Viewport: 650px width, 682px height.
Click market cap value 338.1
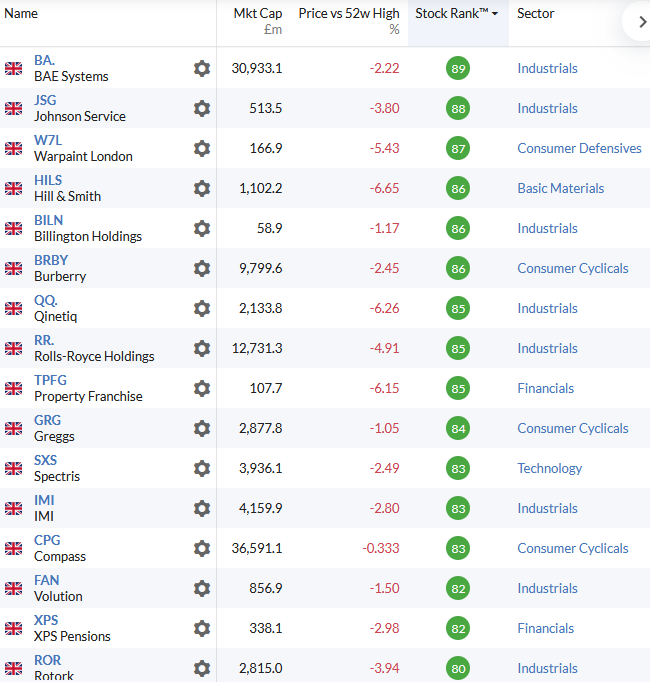tap(265, 629)
